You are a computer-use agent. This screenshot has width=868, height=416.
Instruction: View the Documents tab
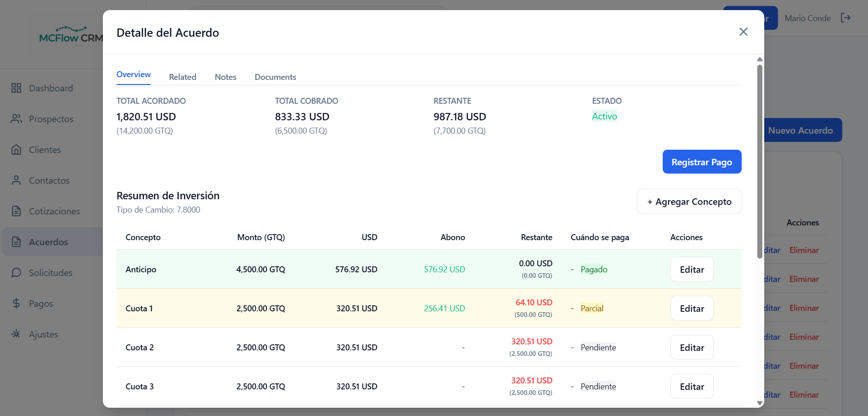click(275, 77)
